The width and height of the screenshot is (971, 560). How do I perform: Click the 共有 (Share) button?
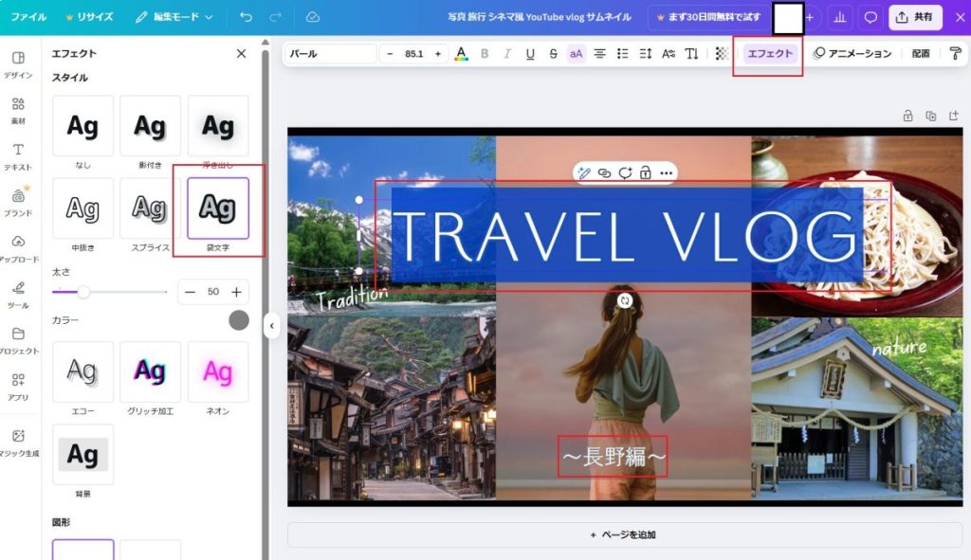pos(915,17)
